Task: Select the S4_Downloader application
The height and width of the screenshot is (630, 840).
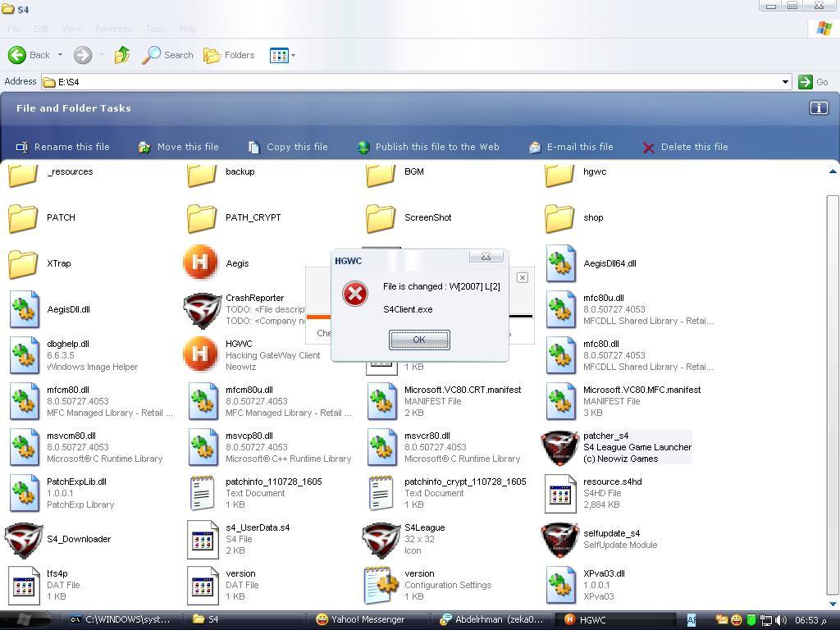Action: [58, 540]
